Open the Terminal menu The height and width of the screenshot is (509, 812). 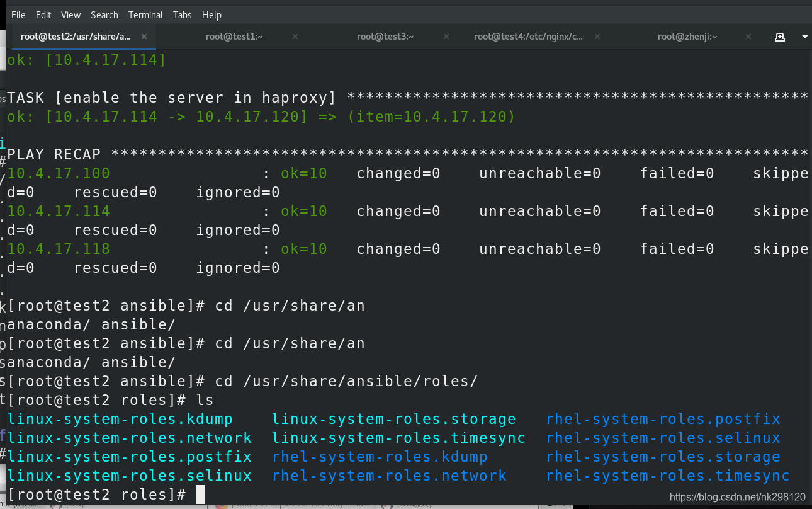point(145,14)
